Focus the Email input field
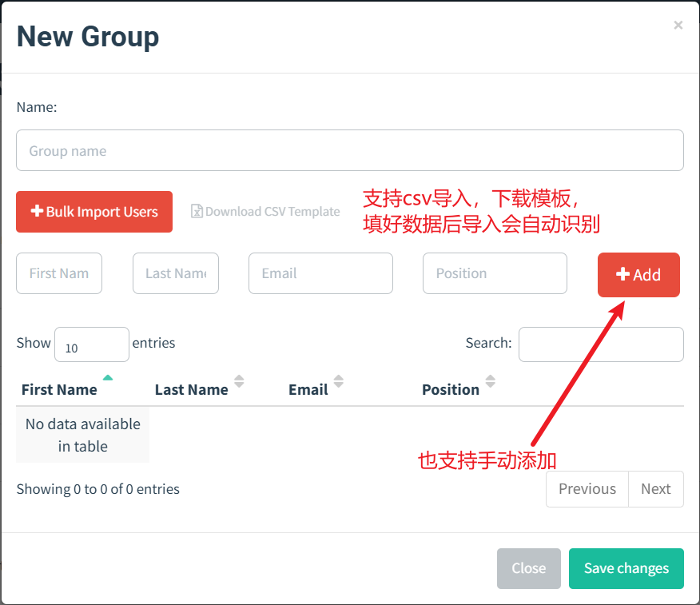Screen dimensions: 700x605 [320, 273]
